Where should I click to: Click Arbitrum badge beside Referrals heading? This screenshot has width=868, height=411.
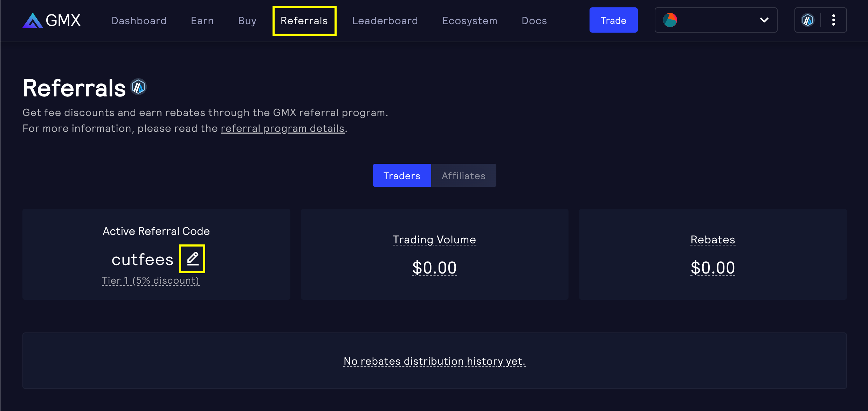click(138, 87)
